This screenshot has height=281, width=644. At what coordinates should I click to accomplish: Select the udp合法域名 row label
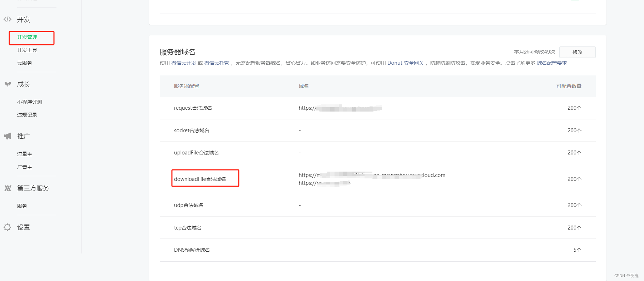click(x=189, y=205)
